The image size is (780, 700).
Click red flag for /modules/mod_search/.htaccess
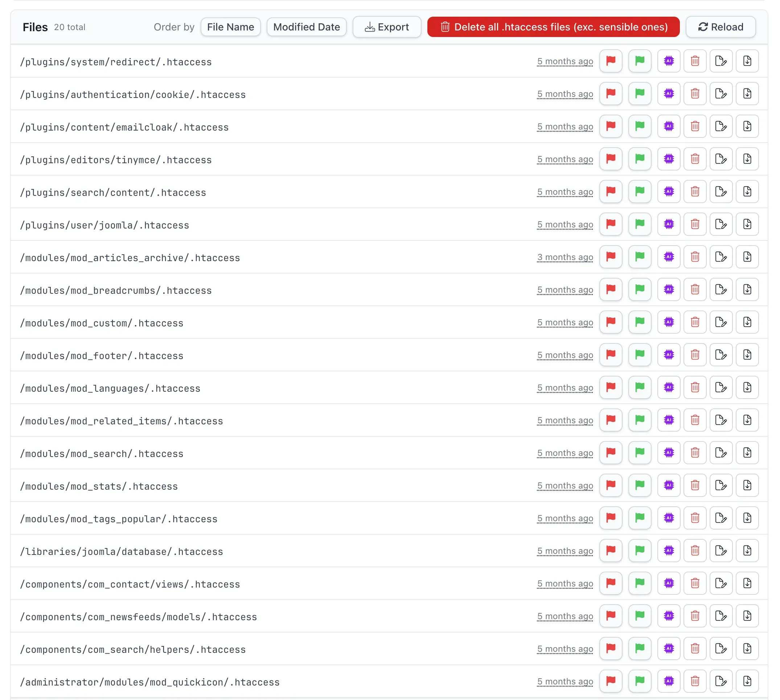tap(611, 453)
